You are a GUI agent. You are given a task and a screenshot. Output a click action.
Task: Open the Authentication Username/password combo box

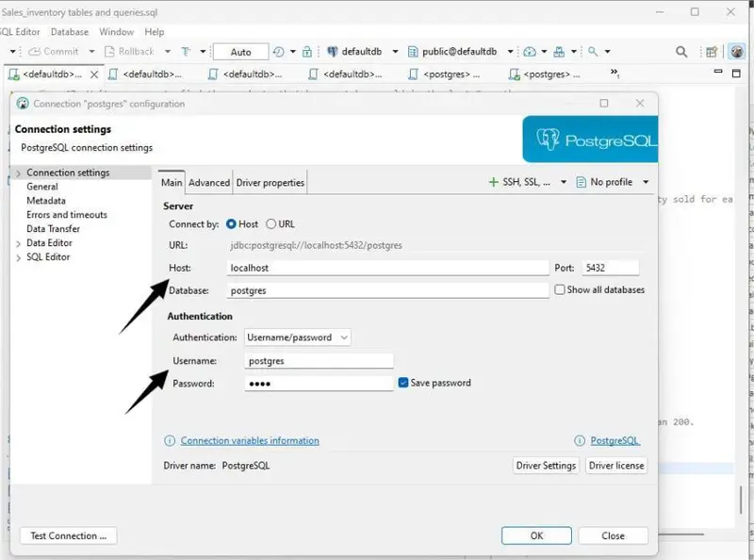tap(298, 338)
